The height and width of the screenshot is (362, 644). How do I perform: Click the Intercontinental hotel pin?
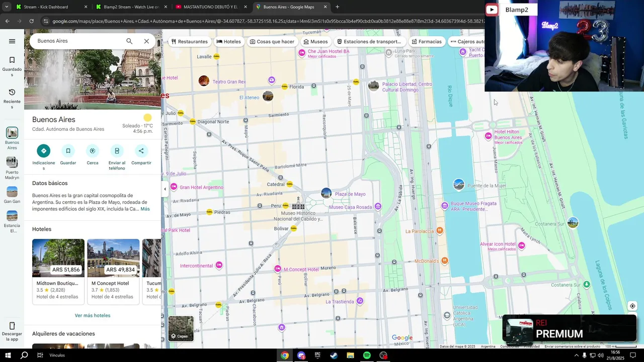[x=219, y=265]
